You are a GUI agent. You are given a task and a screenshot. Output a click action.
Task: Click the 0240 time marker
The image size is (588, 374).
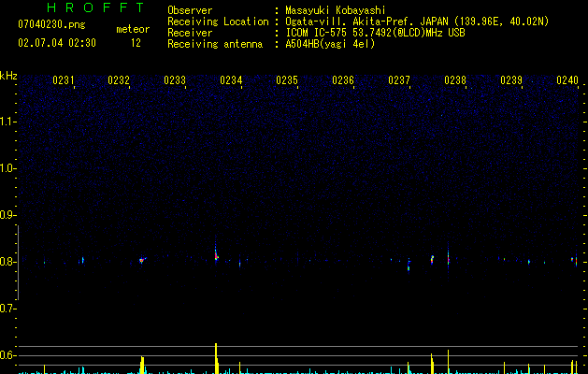click(567, 80)
